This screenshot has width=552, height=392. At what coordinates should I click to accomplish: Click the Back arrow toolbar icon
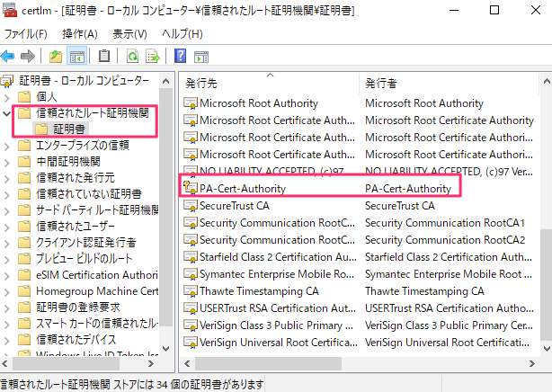8,56
